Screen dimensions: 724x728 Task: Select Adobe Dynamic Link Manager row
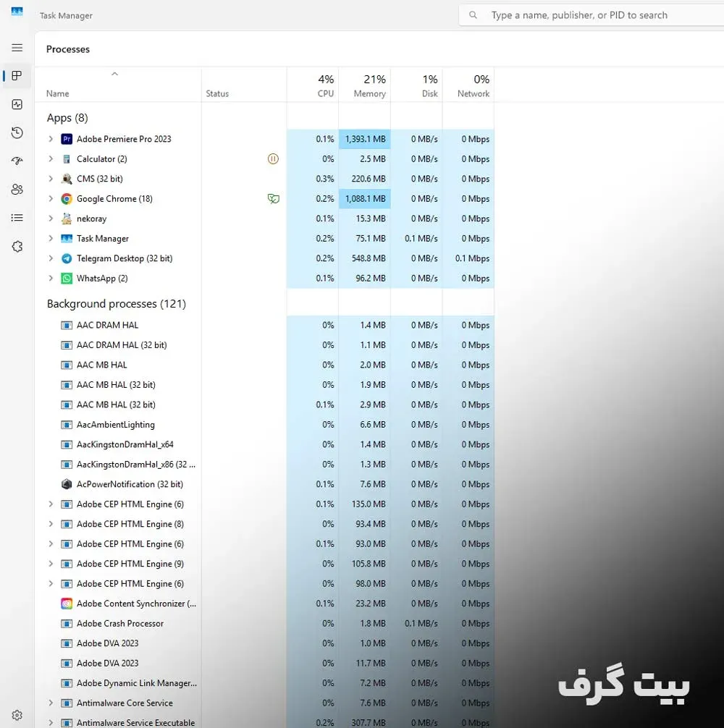coord(265,683)
